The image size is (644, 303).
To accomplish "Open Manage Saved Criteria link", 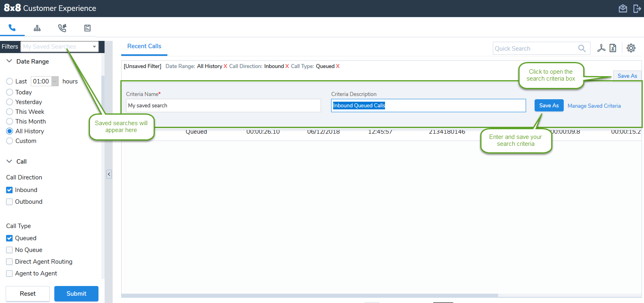I will click(x=594, y=106).
